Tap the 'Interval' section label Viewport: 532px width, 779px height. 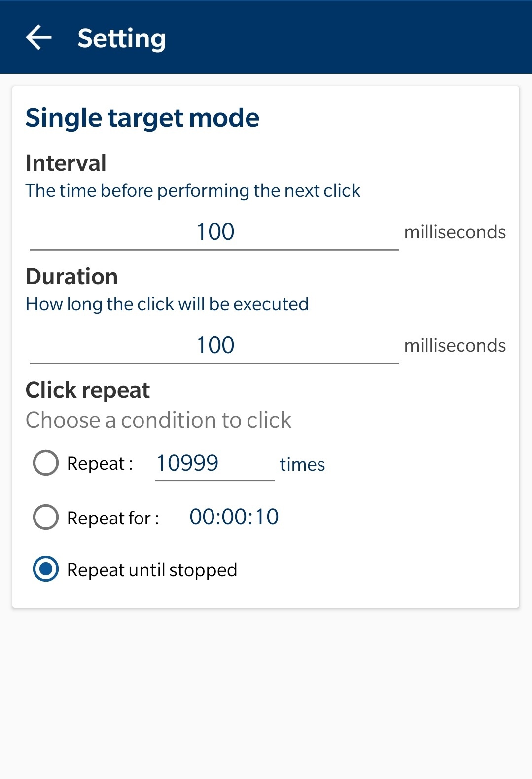point(66,163)
